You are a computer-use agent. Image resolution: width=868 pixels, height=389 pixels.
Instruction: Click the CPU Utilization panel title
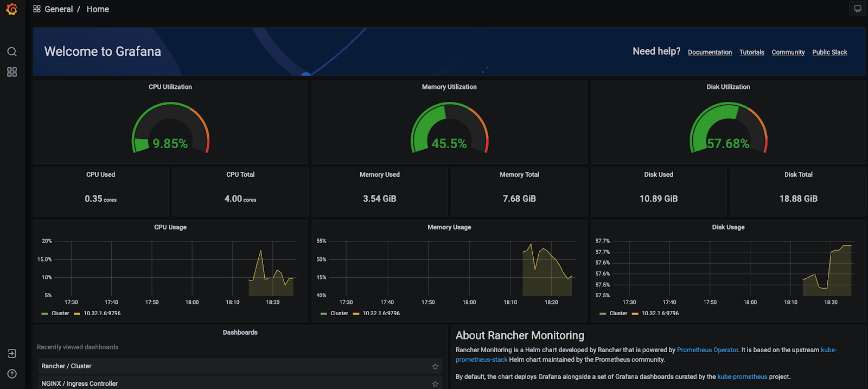170,87
